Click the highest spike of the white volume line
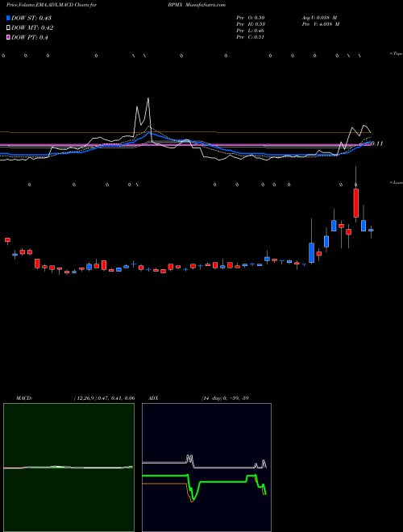This screenshot has height=532, width=403. (x=148, y=98)
